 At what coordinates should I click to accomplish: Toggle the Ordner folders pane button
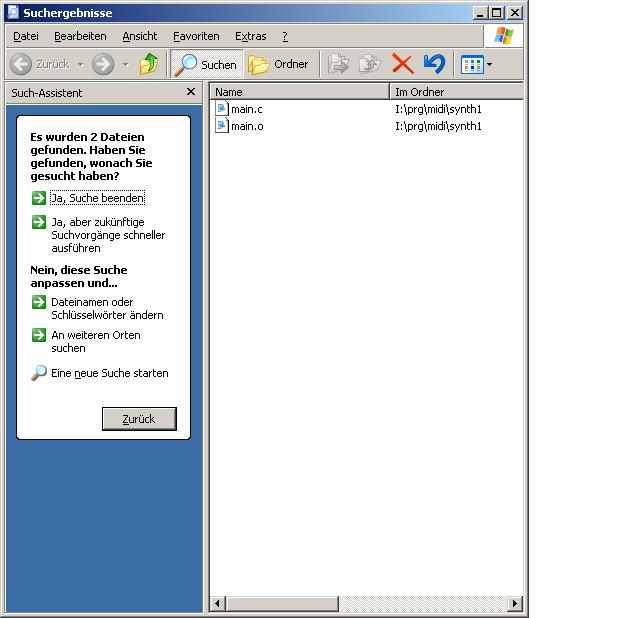click(x=279, y=64)
